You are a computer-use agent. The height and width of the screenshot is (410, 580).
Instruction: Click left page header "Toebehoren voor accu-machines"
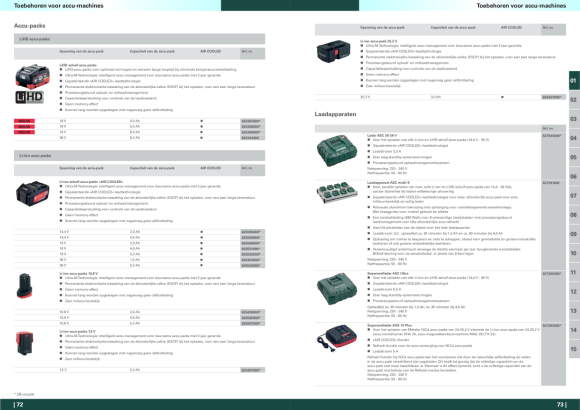[59, 6]
